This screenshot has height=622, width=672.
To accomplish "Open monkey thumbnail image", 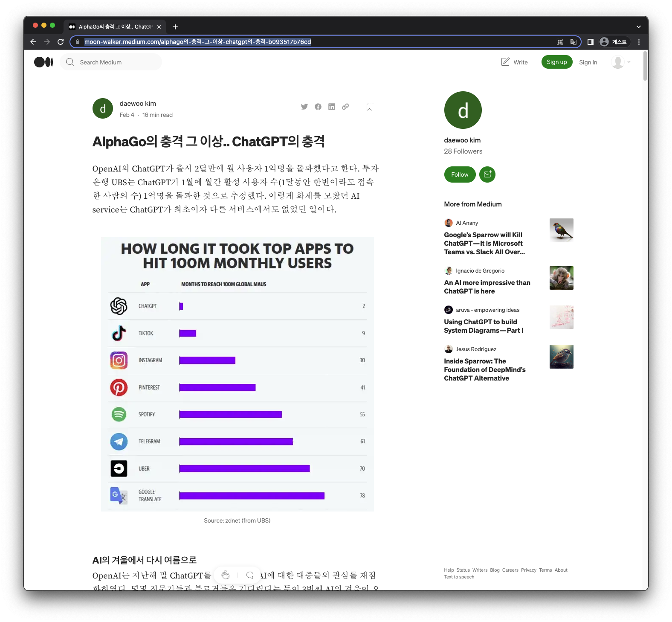I will tap(562, 278).
